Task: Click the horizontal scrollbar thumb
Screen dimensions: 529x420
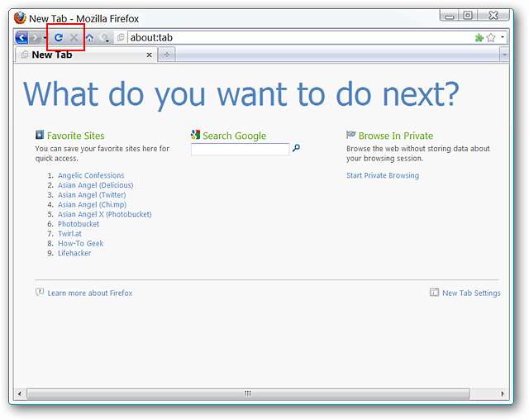Action: coord(248,394)
